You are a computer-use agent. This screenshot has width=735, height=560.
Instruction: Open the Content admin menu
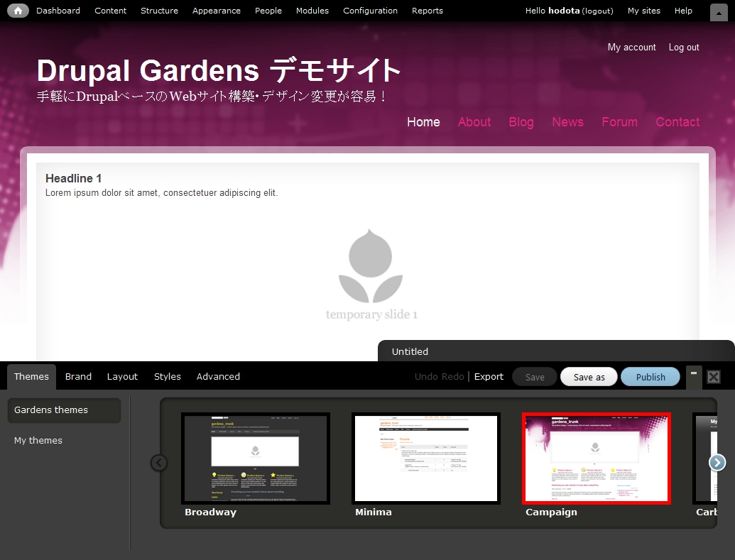(x=110, y=11)
